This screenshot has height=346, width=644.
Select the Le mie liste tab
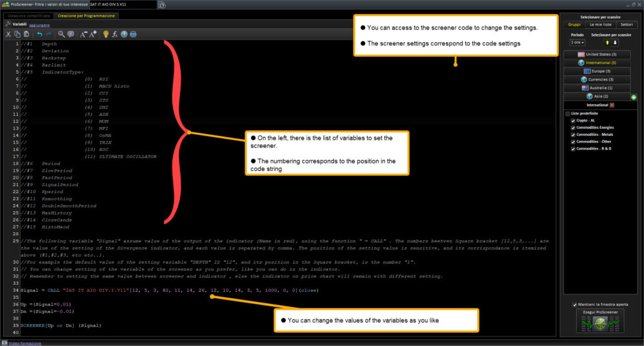point(600,25)
